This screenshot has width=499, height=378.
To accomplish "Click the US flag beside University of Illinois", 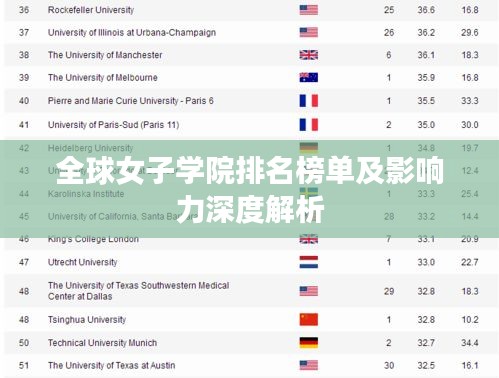I will pyautogui.click(x=308, y=32).
